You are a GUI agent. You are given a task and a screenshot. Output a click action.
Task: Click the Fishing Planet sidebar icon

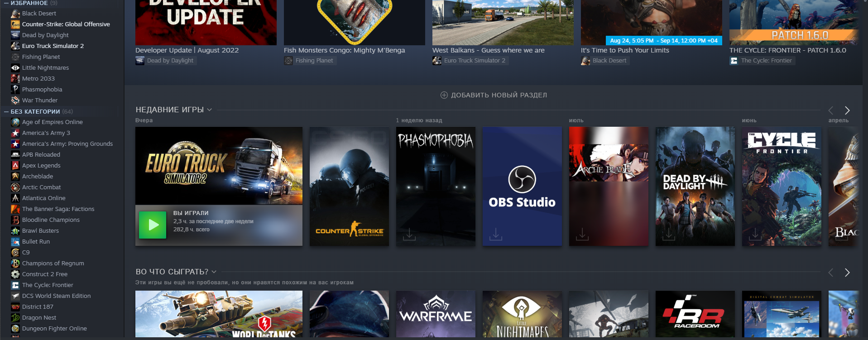(15, 57)
